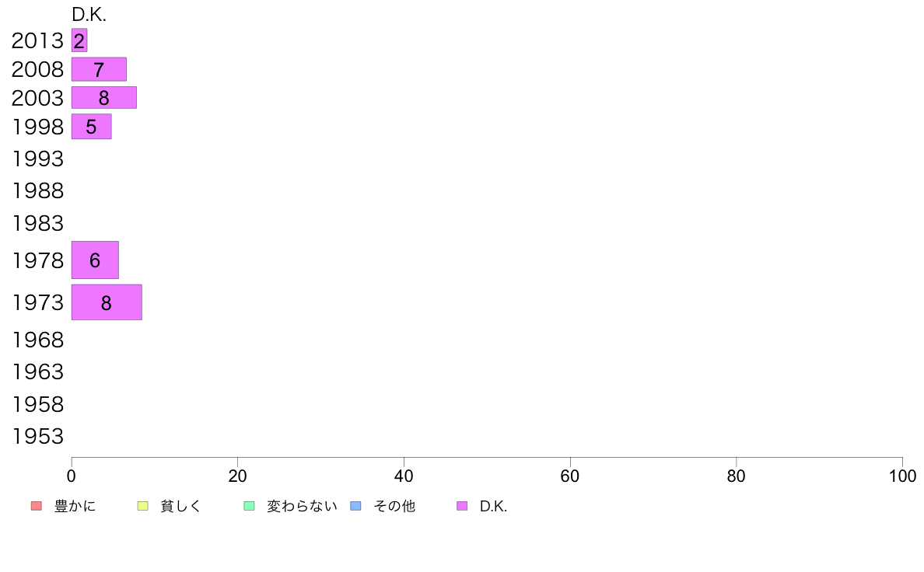Click the 1993 year label
Viewport: 924px width, 572px height.
pos(37,159)
